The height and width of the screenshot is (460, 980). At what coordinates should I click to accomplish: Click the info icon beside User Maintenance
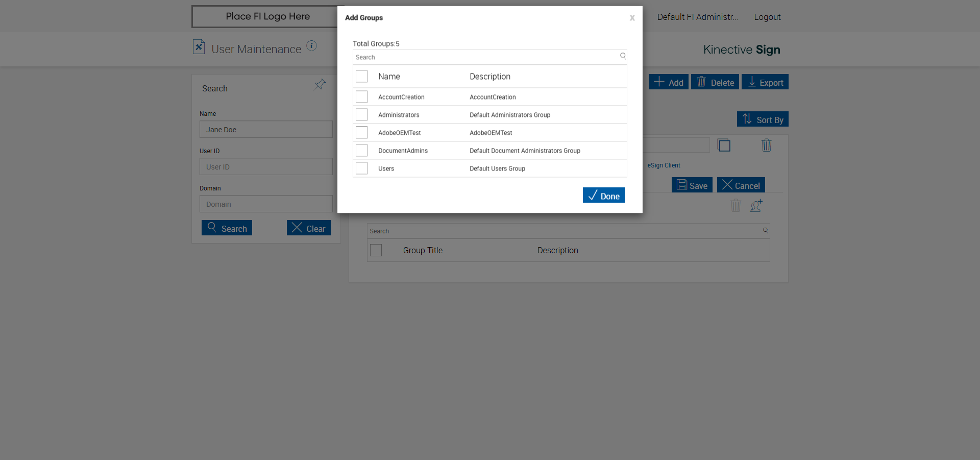point(311,46)
